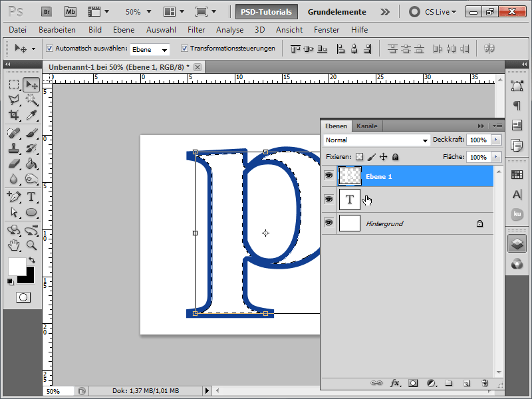Toggle Automatisch auswählen checkbox
The width and height of the screenshot is (532, 399).
point(49,48)
